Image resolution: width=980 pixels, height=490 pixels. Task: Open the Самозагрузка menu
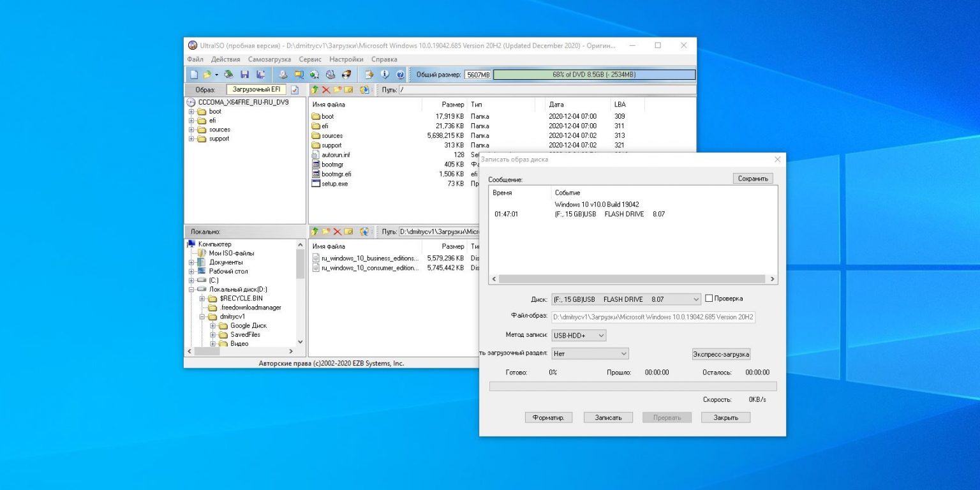coord(269,59)
